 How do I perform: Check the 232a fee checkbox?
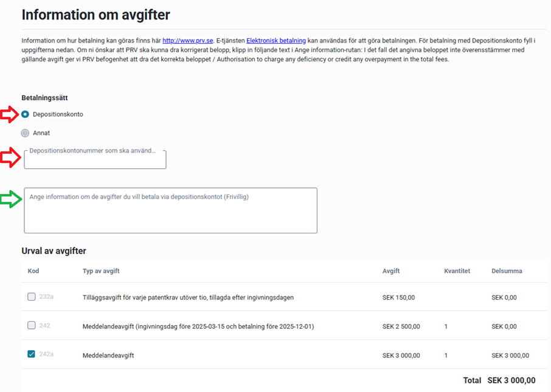point(32,297)
